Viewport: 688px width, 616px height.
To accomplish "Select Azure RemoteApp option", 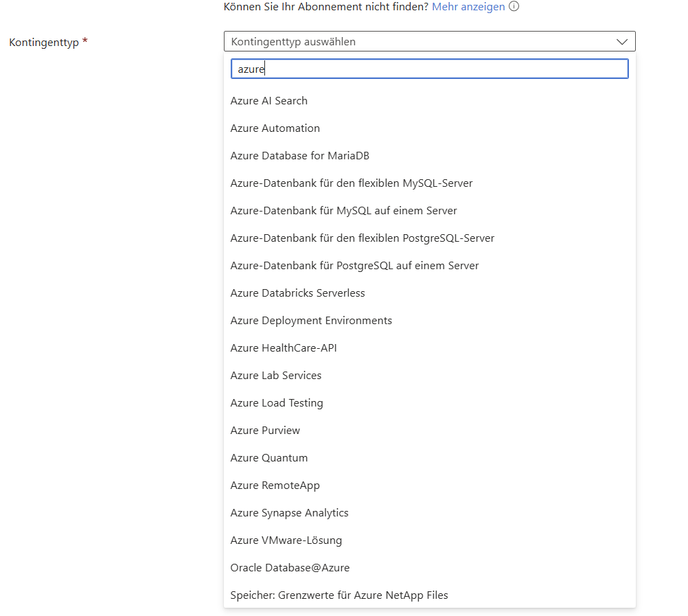I will tap(430, 486).
